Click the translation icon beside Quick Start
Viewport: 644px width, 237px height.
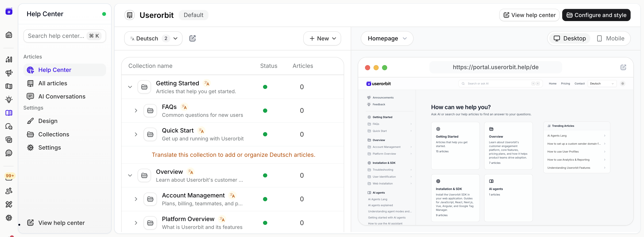(201, 130)
